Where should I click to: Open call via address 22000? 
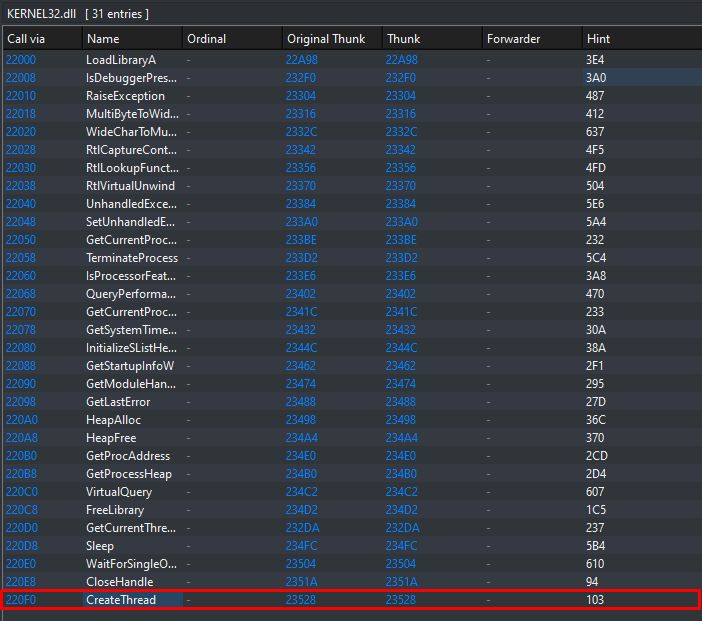(x=21, y=60)
